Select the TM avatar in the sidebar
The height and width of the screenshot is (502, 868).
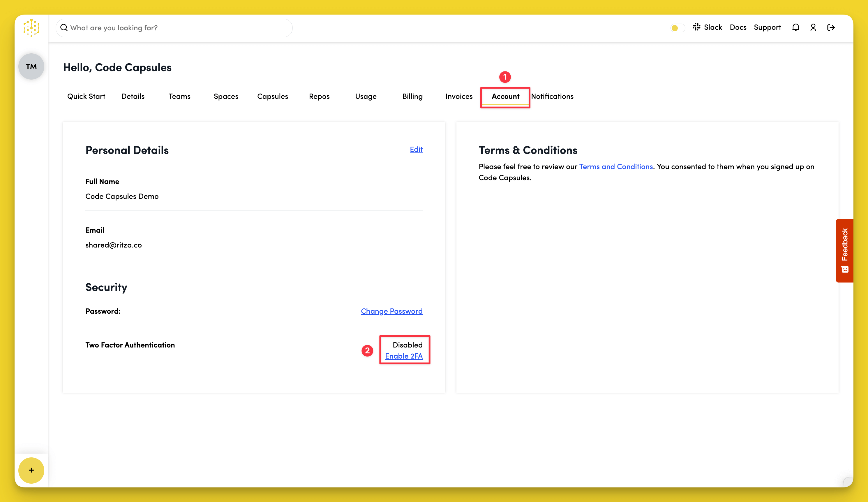coord(31,66)
